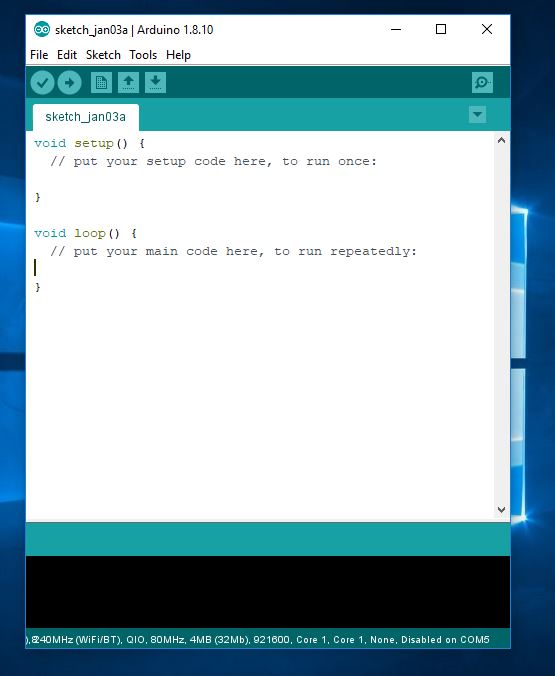Save the sketch with down-arrow icon
Image resolution: width=555 pixels, height=676 pixels.
[155, 82]
